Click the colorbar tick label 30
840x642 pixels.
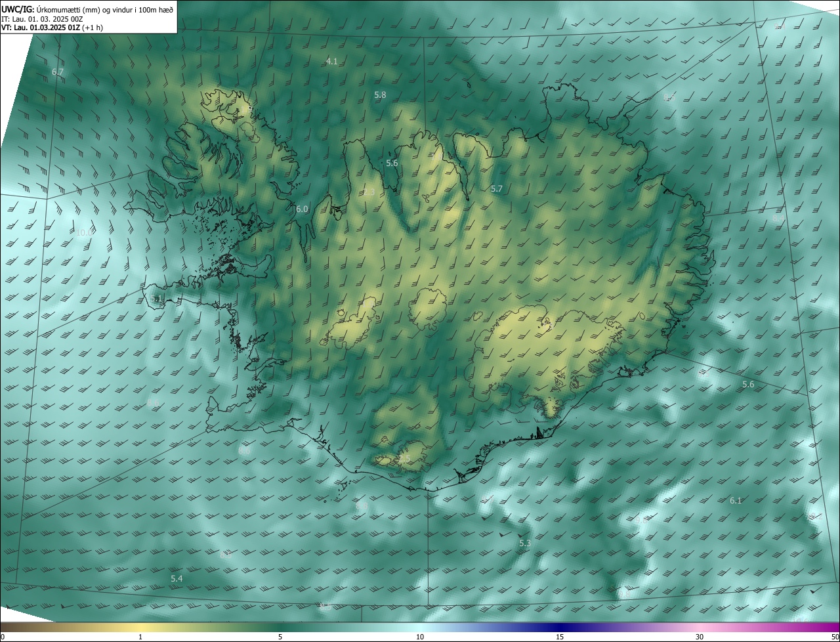(x=700, y=637)
